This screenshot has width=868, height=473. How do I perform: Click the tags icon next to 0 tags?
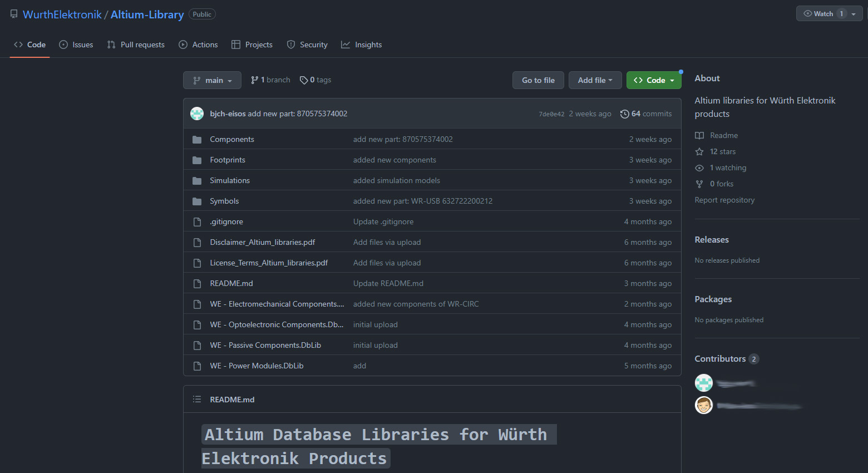pyautogui.click(x=304, y=80)
